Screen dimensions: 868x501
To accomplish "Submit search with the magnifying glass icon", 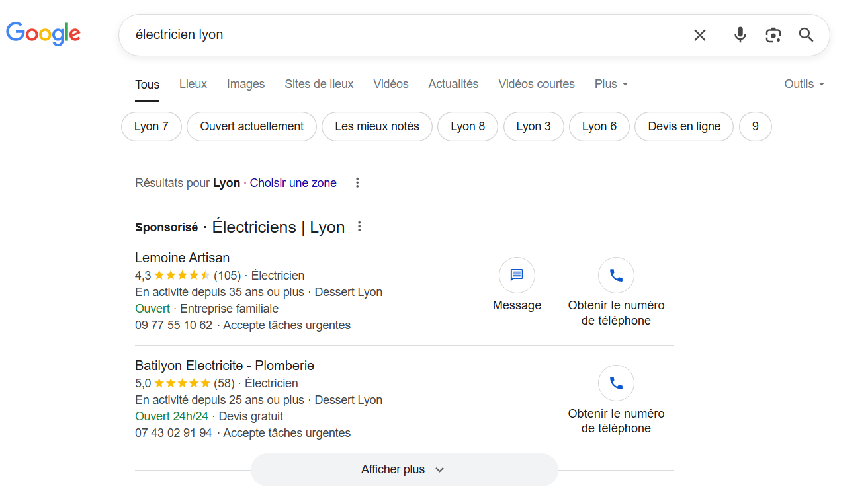I will coord(806,35).
